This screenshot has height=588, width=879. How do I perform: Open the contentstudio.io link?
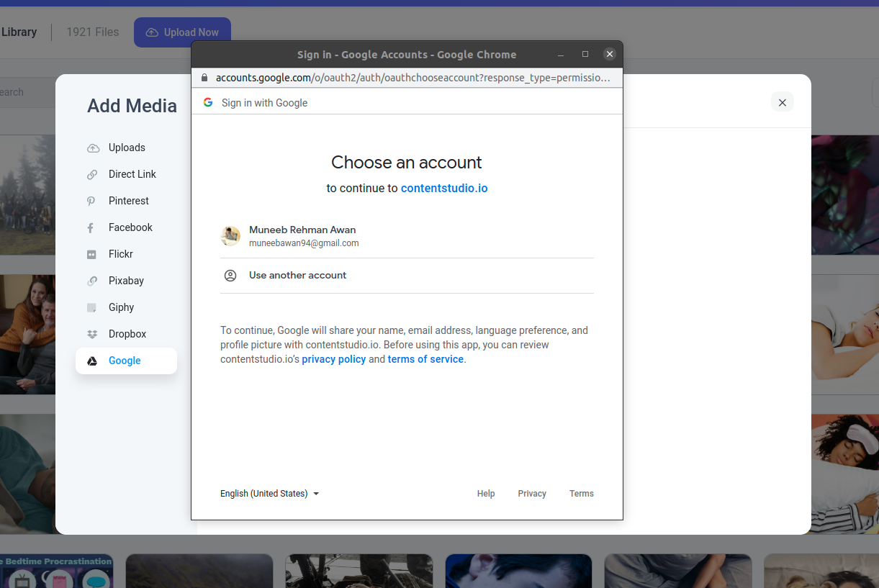[444, 189]
